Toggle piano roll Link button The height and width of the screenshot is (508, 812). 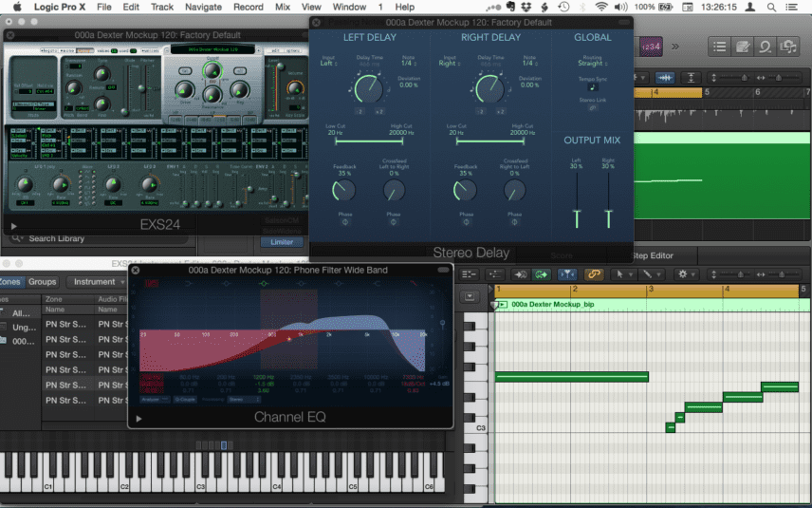click(x=594, y=274)
